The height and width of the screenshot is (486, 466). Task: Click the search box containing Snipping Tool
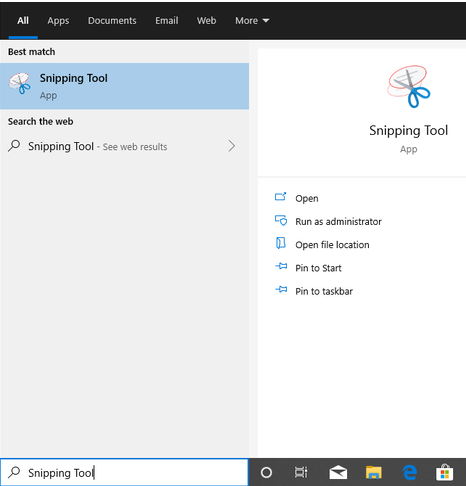point(124,472)
